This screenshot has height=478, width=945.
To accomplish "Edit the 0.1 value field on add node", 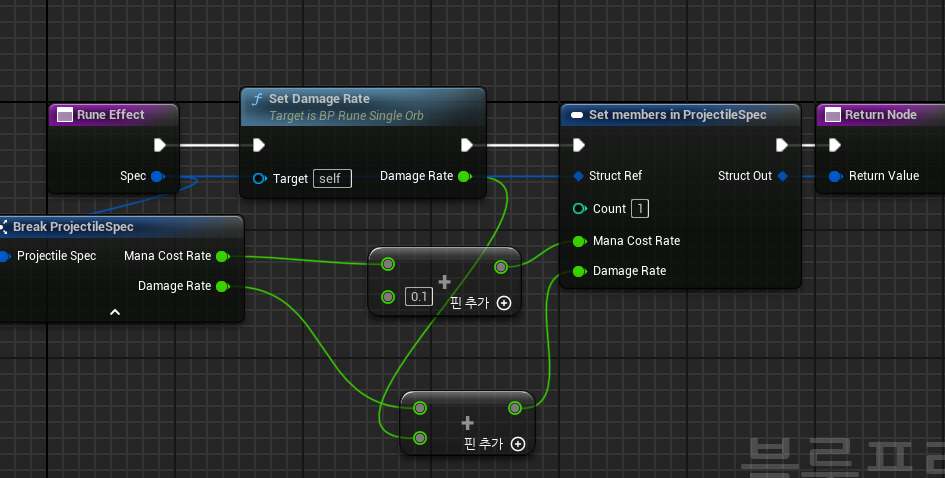I will click(419, 297).
